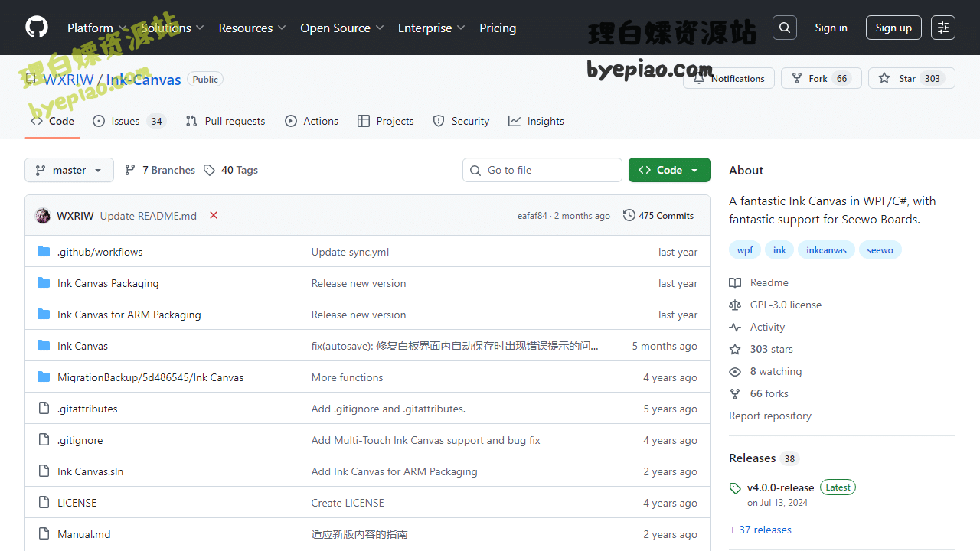Open the Insights tab

coord(536,120)
